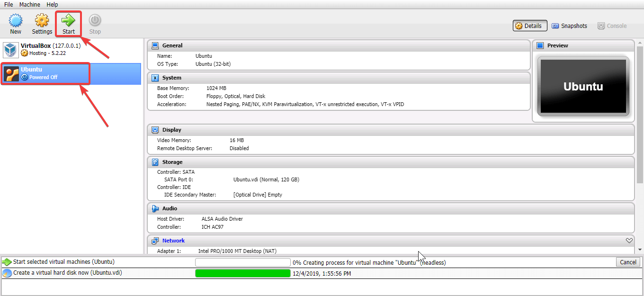Click disk icon of Create virtual hard disk task
644x296 pixels.
click(x=7, y=273)
